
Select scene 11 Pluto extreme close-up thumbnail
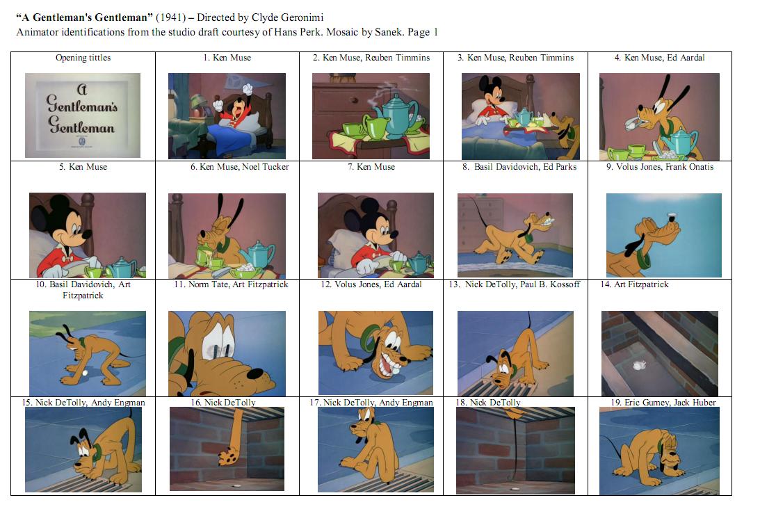tap(227, 353)
